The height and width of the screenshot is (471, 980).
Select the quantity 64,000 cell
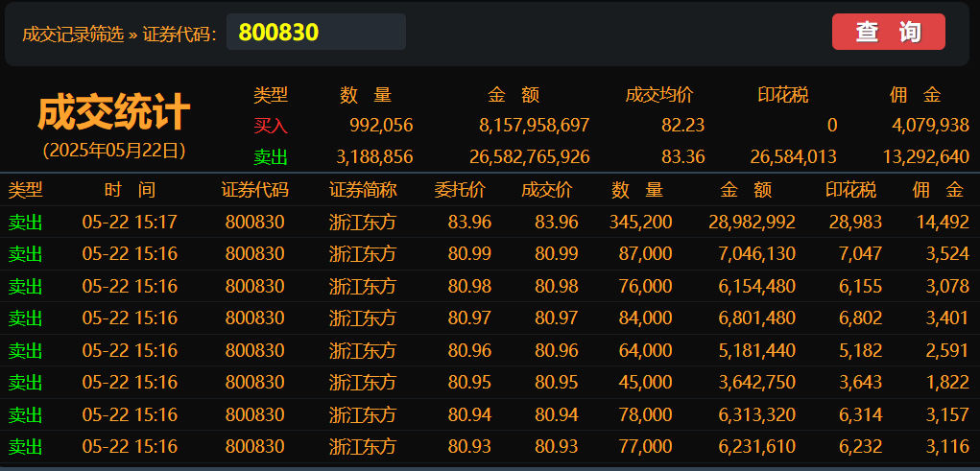click(x=646, y=350)
